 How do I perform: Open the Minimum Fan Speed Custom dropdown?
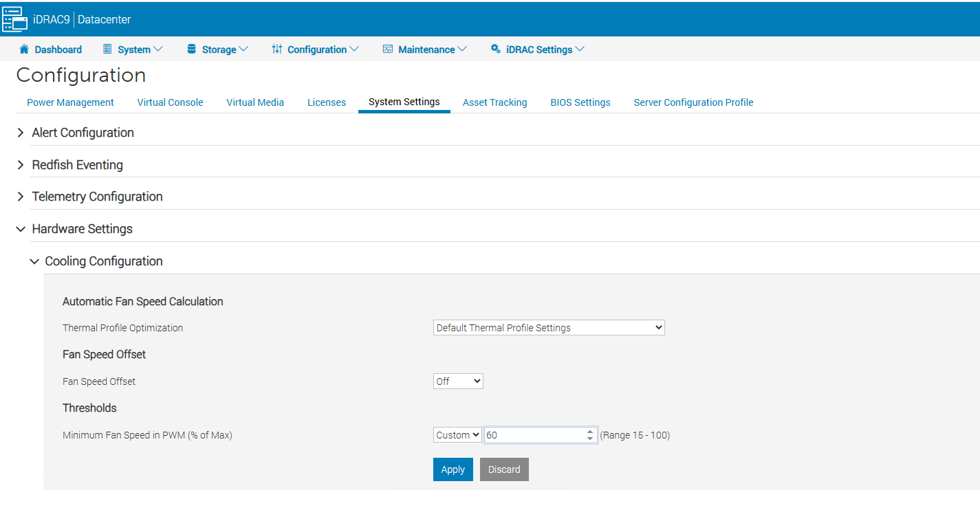click(457, 435)
